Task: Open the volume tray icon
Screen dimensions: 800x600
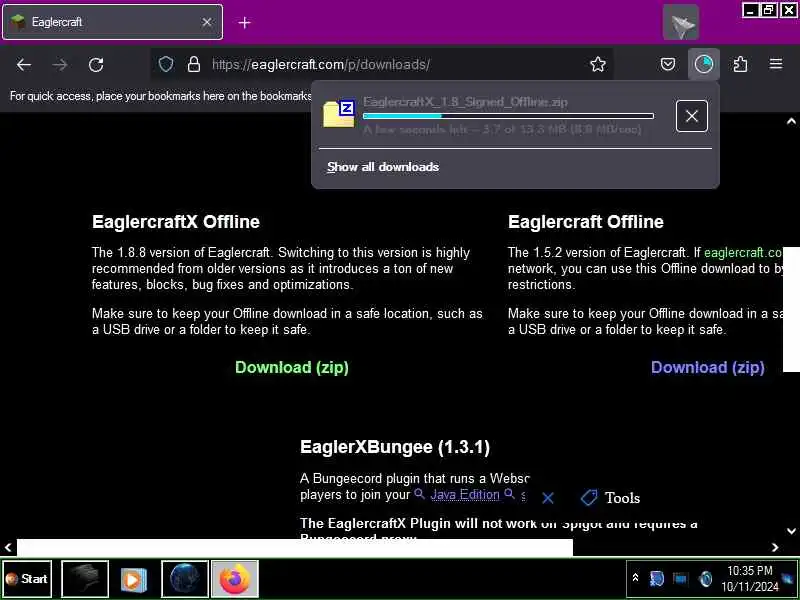Action: [706, 579]
